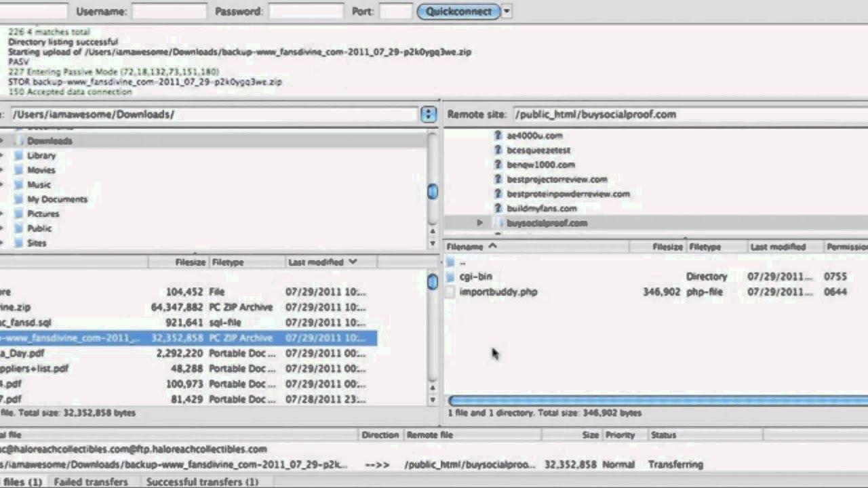Click the unknown-folder icon beside bestproteinpowderreview.com
This screenshot has height=488, width=868.
[498, 194]
